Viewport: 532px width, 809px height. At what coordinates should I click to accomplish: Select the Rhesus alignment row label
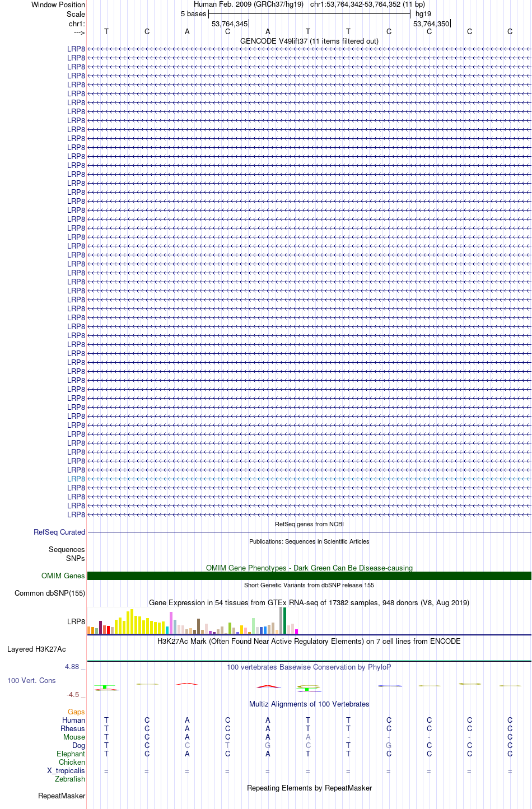tap(73, 729)
